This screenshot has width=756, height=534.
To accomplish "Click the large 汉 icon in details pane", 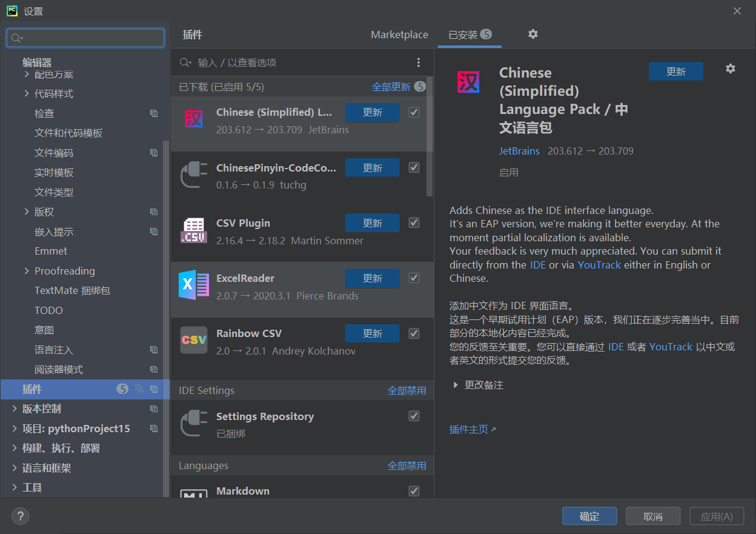I will point(468,82).
